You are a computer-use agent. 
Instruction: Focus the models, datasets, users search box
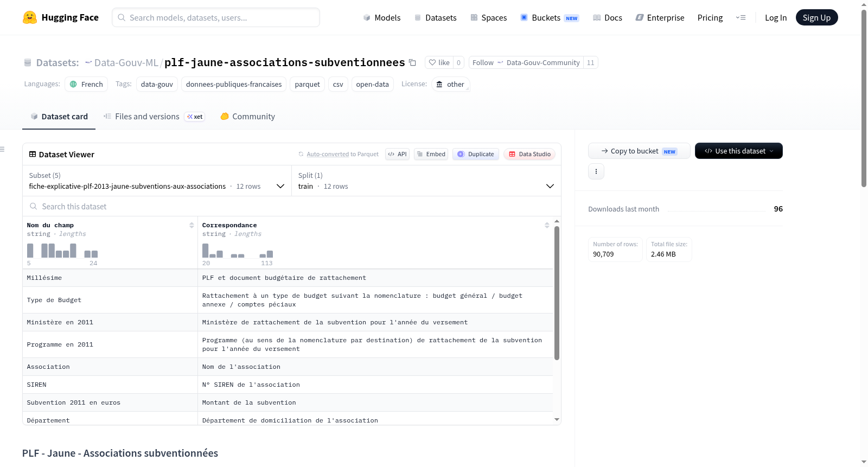[216, 17]
